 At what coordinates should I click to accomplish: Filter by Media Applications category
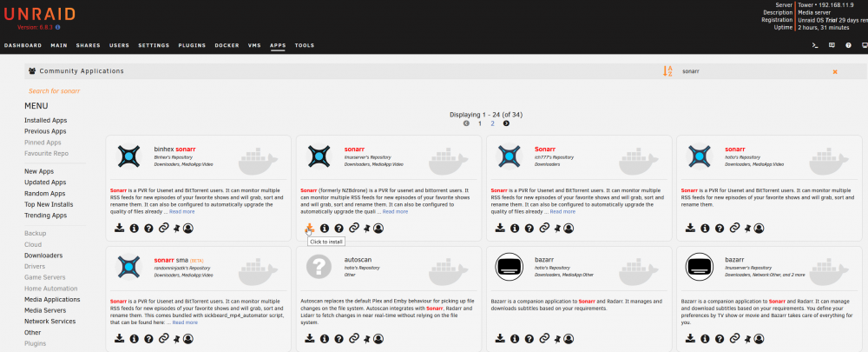pos(52,299)
